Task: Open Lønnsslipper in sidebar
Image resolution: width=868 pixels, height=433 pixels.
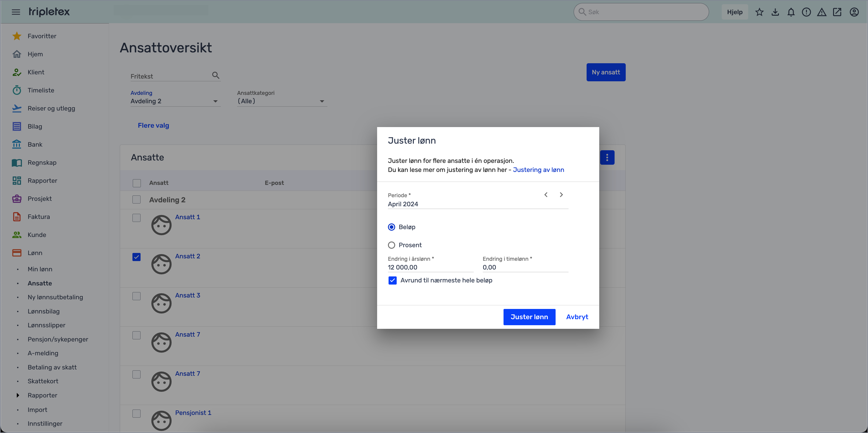Action: (x=46, y=325)
